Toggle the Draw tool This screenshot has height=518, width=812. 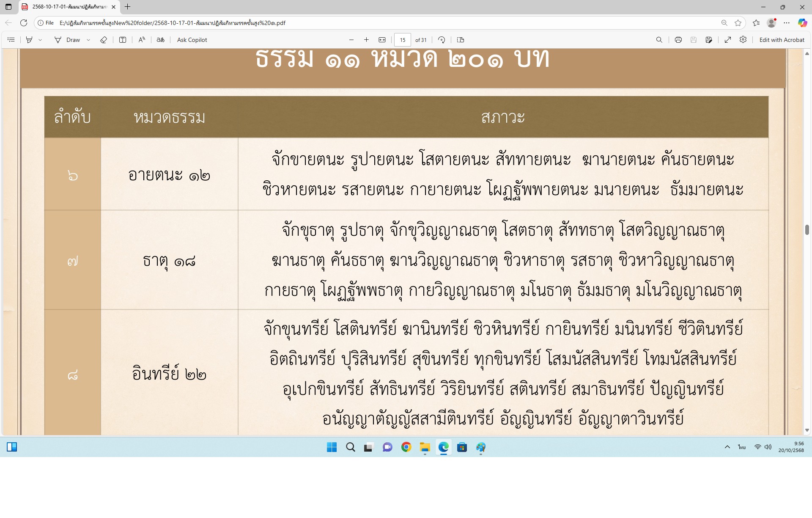(67, 40)
